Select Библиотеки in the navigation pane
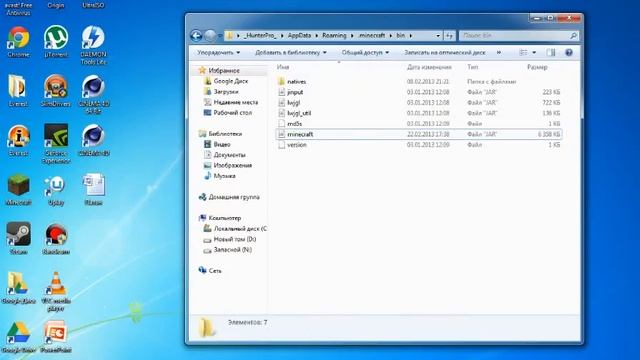Image resolution: width=640 pixels, height=360 pixels. [x=225, y=134]
